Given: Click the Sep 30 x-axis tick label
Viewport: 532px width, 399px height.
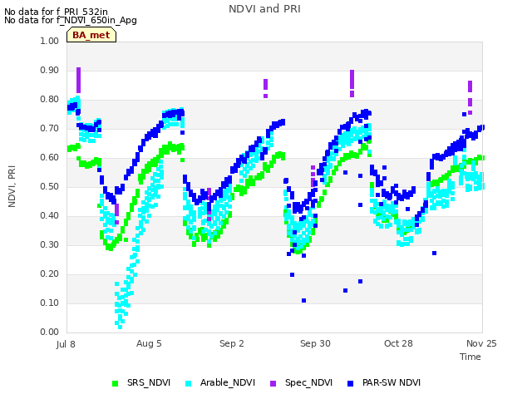Looking at the screenshot, I should [315, 343].
